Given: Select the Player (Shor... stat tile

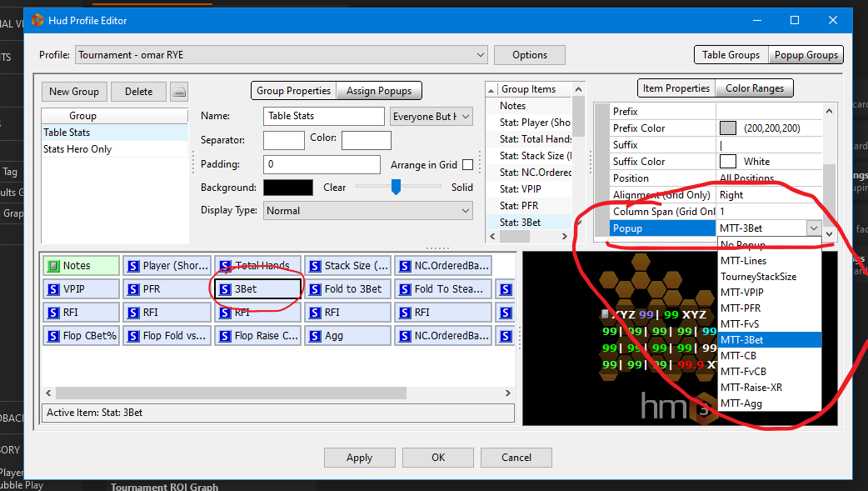Looking at the screenshot, I should tap(167, 266).
